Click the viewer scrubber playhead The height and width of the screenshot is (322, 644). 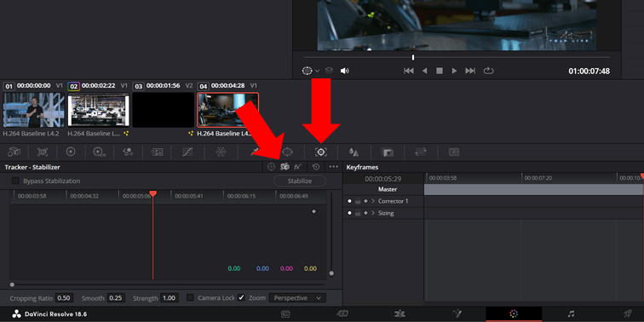(413, 58)
